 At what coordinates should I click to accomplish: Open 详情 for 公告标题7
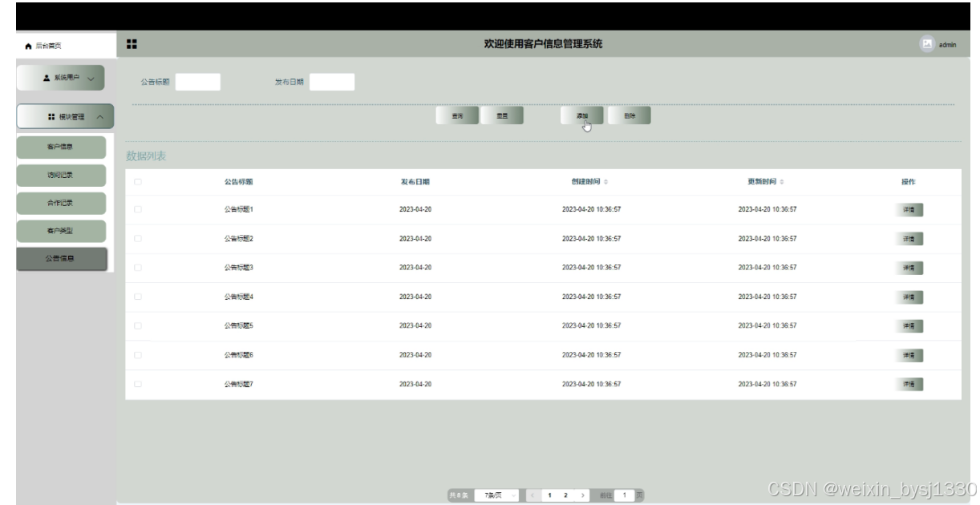909,384
